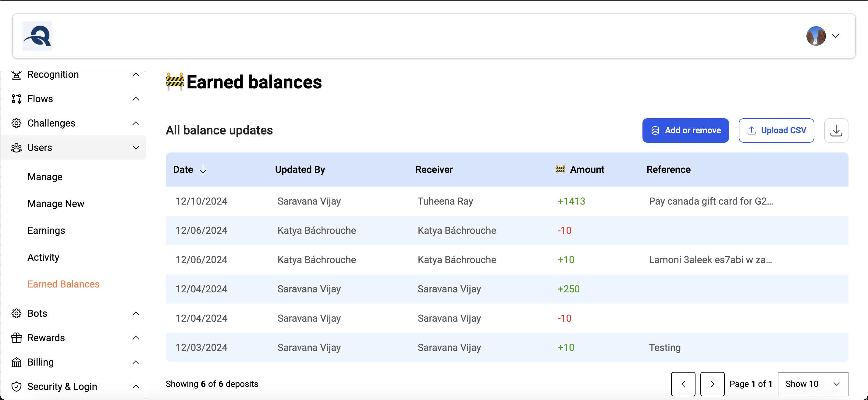Screen dimensions: 868x400
Task: Click the Rewards gift icon
Action: [16, 338]
